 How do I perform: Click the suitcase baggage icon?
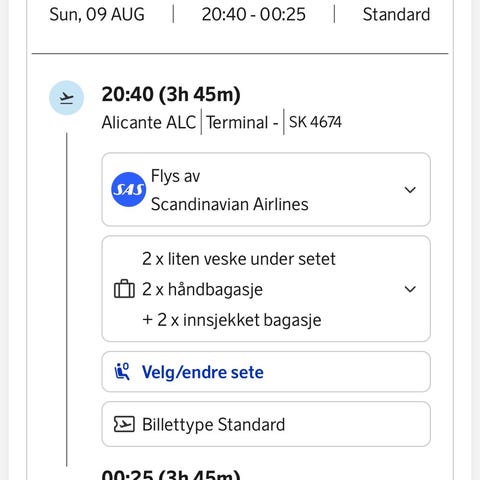coord(124,289)
